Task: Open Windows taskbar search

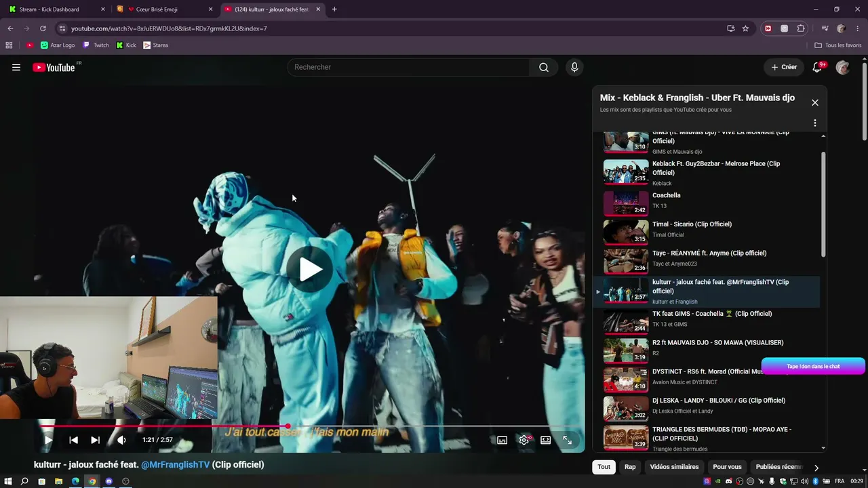Action: (24, 481)
